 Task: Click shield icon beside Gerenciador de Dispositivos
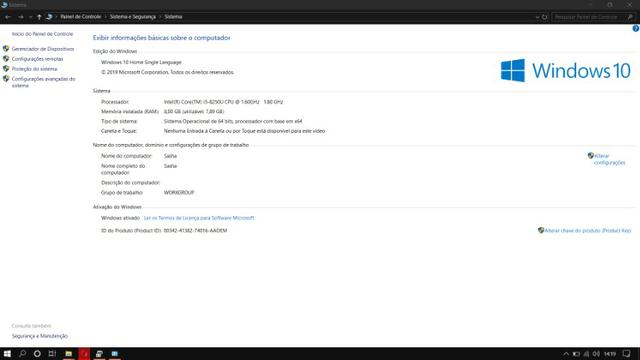point(6,49)
